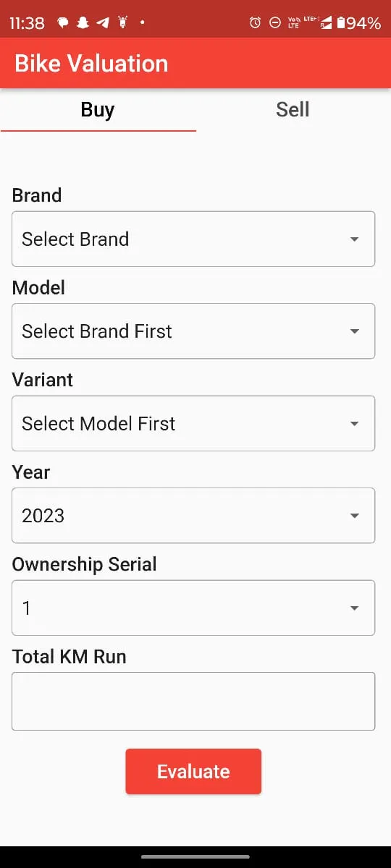This screenshot has height=868, width=391.
Task: Tap the bottom navigation gesture handle
Action: (x=195, y=856)
